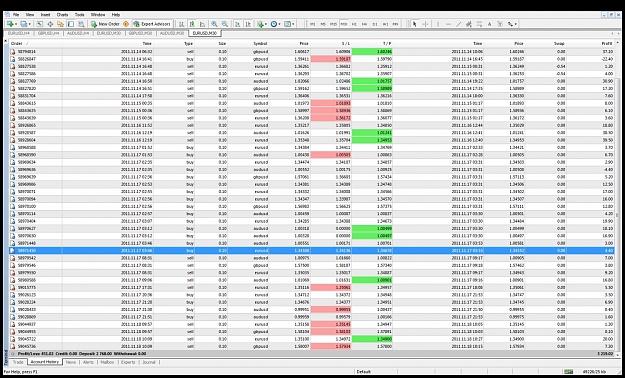Draw a vertical line tool
Screen dimensions: 625x378
click(x=438, y=24)
